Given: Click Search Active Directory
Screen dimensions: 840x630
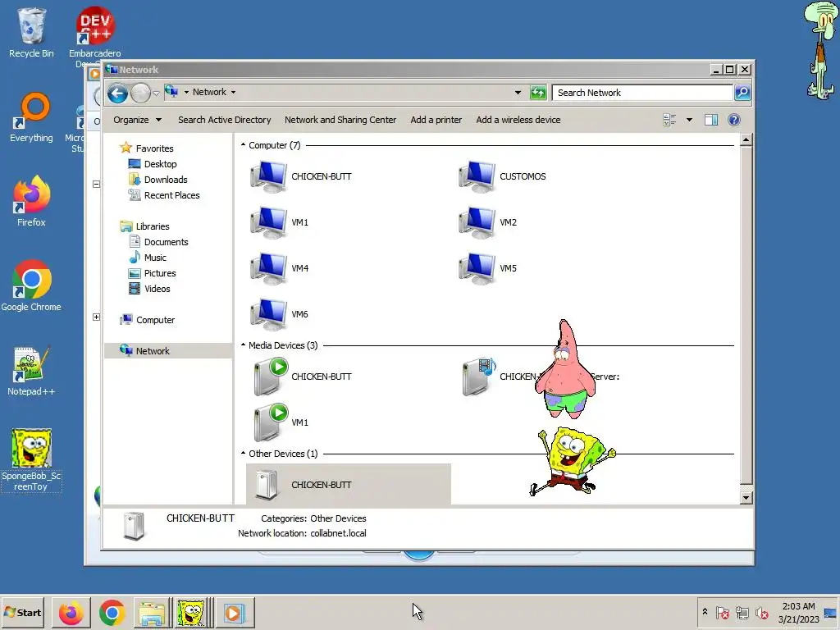Looking at the screenshot, I should coord(225,120).
